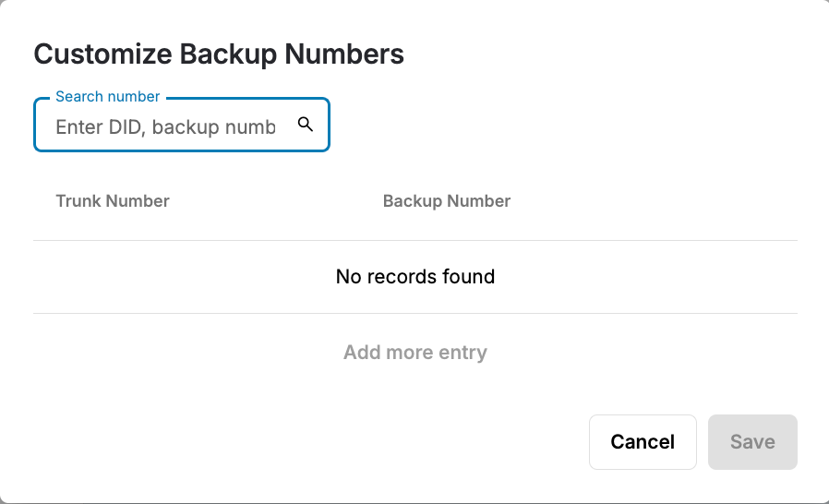Click the Add more entry link
The image size is (829, 504).
point(415,353)
